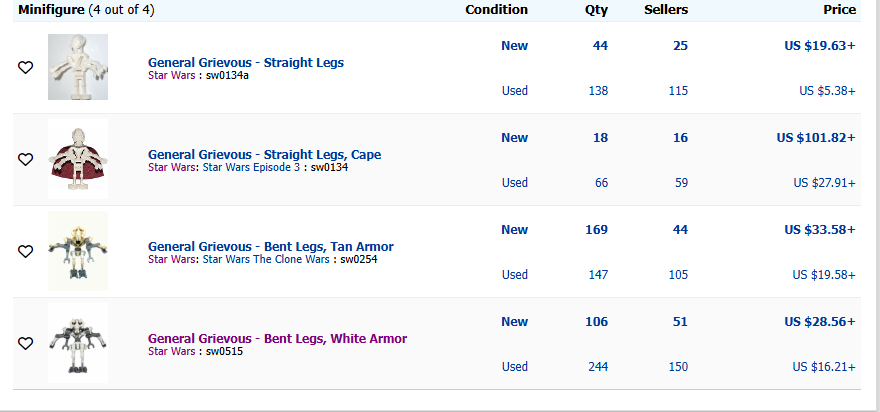Click Star Wars category under sw0515
880x412 pixels.
coord(172,351)
